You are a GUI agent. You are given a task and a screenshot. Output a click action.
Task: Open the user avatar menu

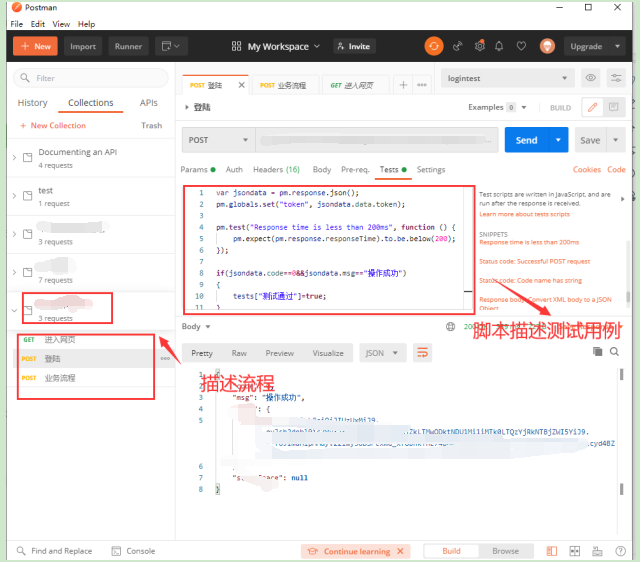(x=547, y=46)
